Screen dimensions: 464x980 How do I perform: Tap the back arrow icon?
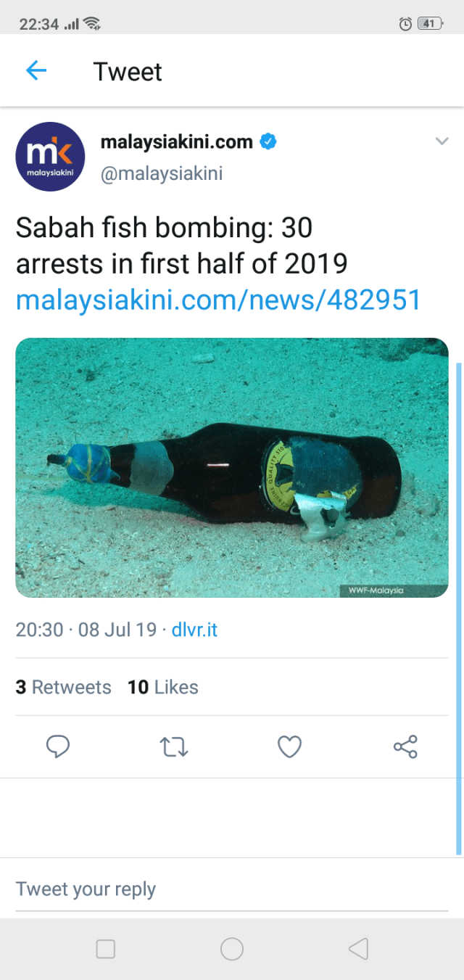[x=36, y=70]
